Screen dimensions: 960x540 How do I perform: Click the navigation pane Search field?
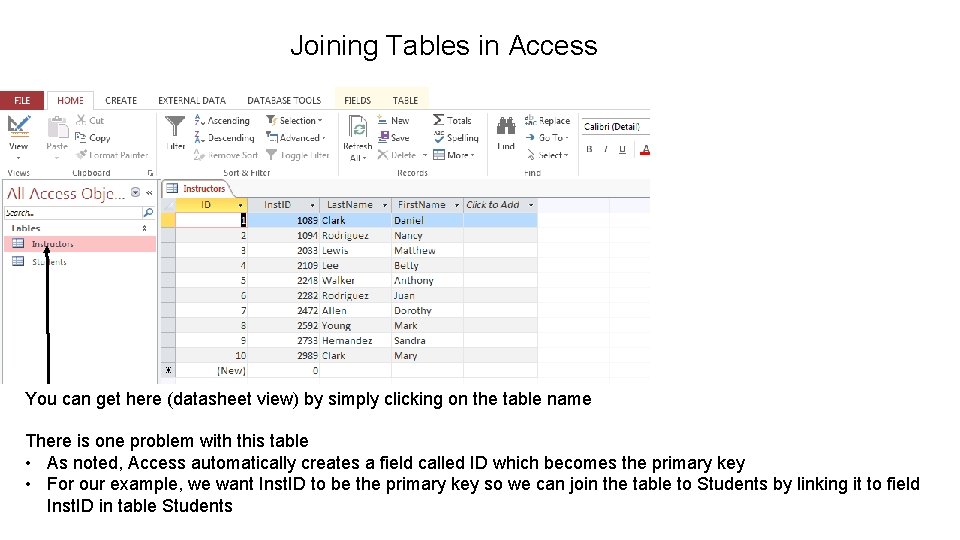point(72,212)
